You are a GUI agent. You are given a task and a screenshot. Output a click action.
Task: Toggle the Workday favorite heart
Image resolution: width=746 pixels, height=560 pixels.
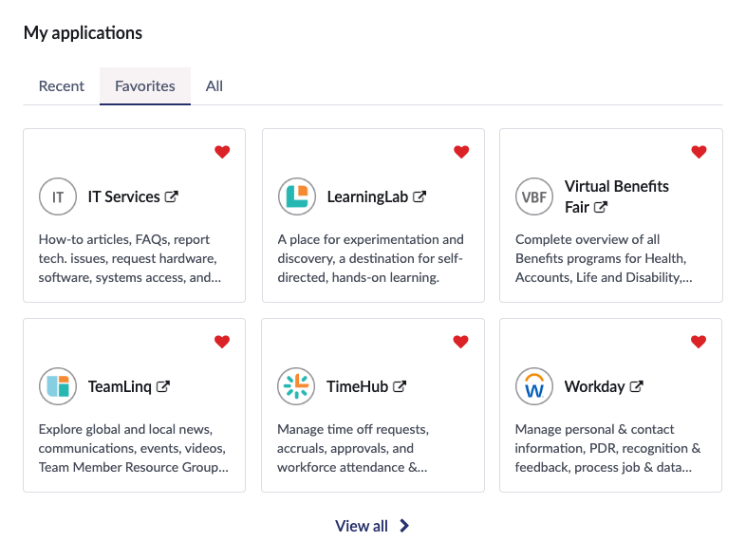(699, 342)
